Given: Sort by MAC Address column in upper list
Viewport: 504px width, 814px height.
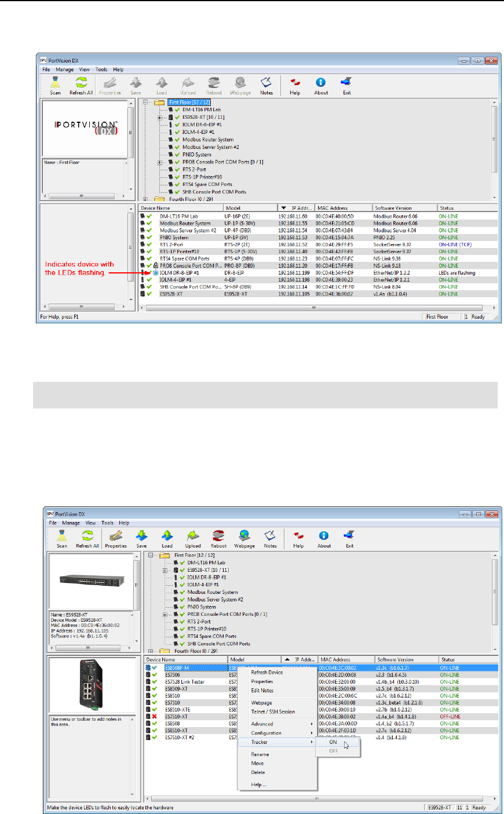Looking at the screenshot, I should pos(344,208).
